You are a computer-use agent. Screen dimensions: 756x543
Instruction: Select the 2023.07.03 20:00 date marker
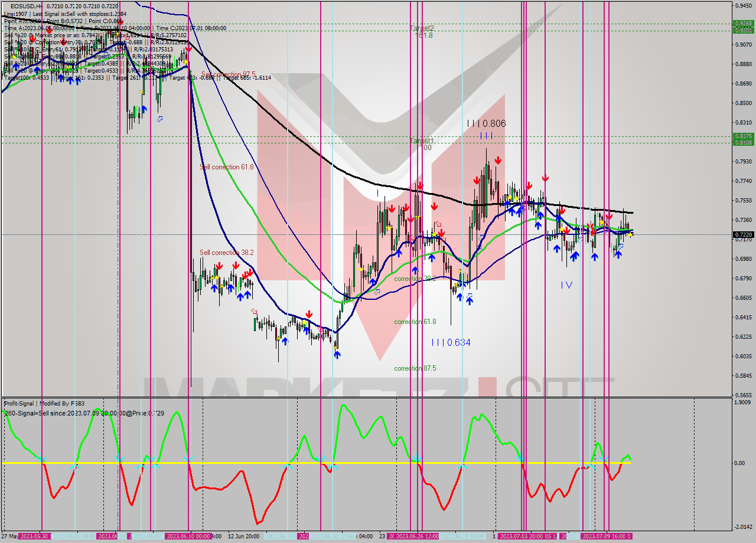tap(521, 536)
